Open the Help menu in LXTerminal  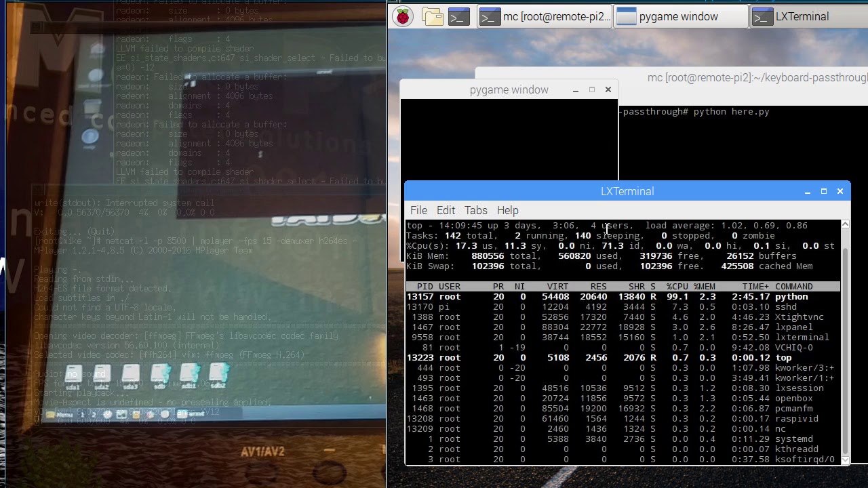pos(507,210)
